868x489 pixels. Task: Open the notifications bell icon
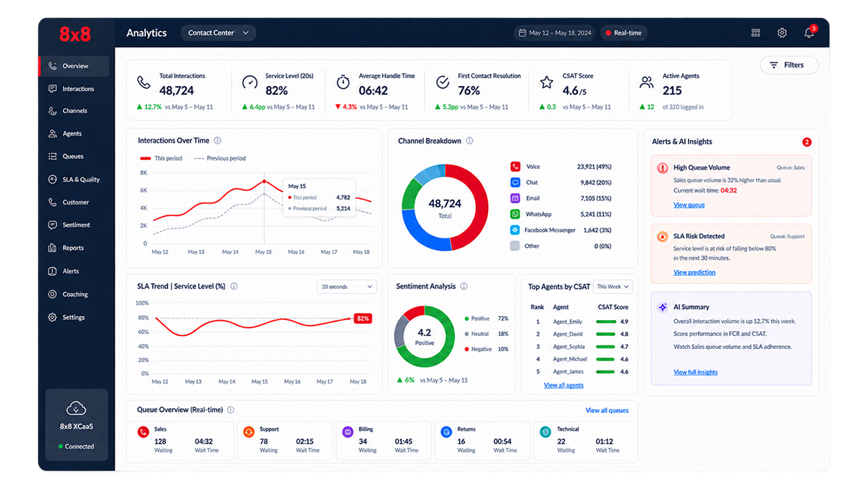click(808, 33)
